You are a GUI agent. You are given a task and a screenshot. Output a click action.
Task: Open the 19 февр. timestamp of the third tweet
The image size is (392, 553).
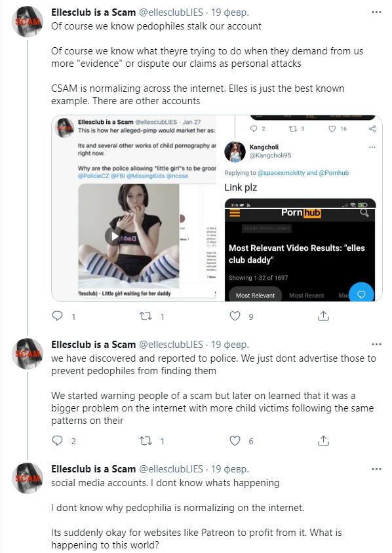[x=229, y=469]
